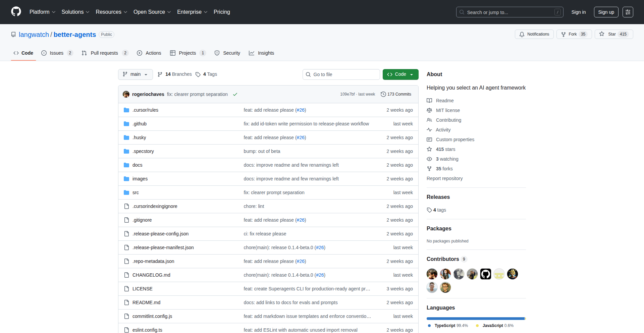Image resolution: width=644 pixels, height=333 pixels.
Task: Open the CHANGELOG.md file link
Action: tap(151, 275)
